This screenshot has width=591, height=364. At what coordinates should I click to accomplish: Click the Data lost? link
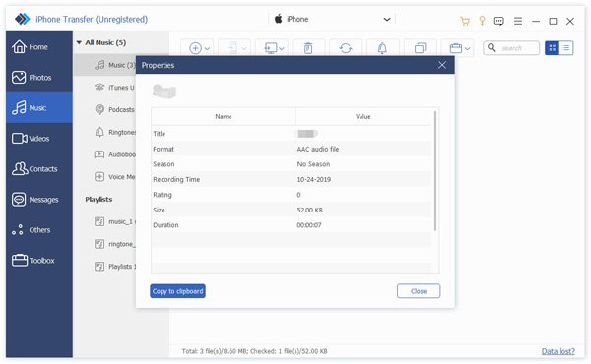coord(558,351)
